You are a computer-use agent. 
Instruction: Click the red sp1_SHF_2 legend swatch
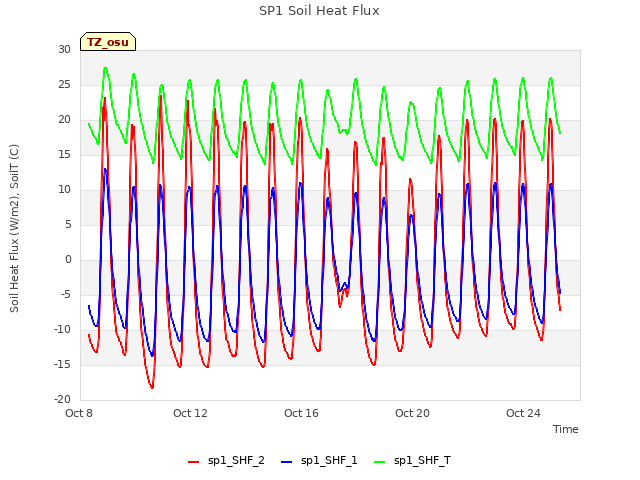pos(193,462)
